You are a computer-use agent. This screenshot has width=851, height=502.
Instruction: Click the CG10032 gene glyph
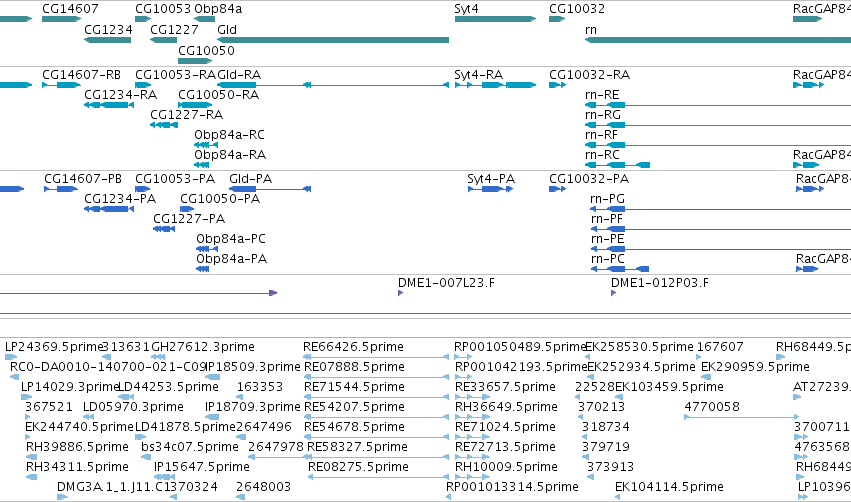coord(557,19)
